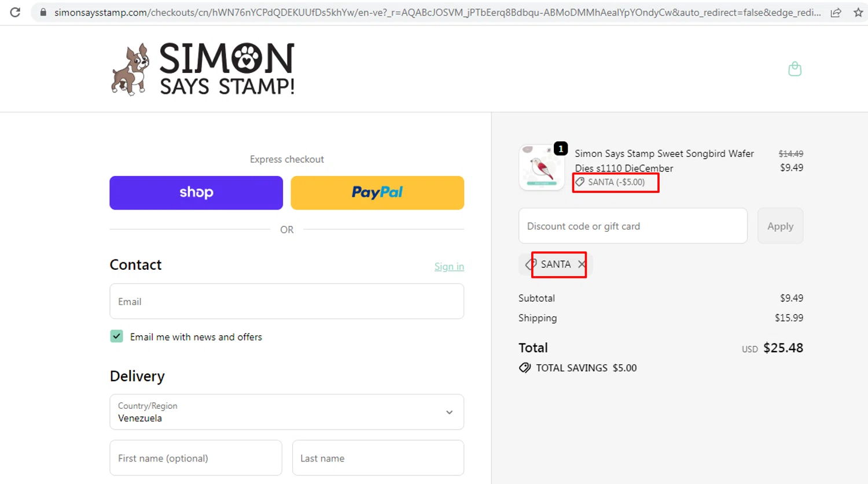Open the shopping bag cart icon
This screenshot has width=868, height=484.
click(x=795, y=69)
